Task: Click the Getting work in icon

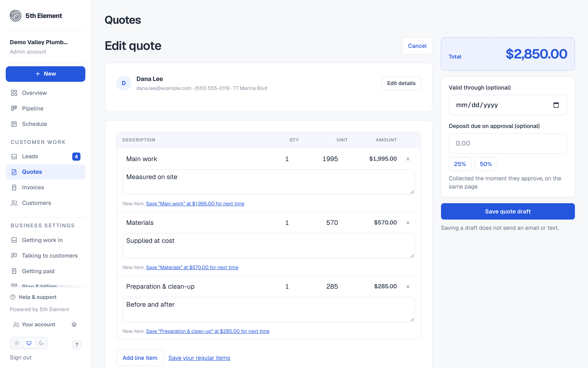Action: click(x=14, y=240)
